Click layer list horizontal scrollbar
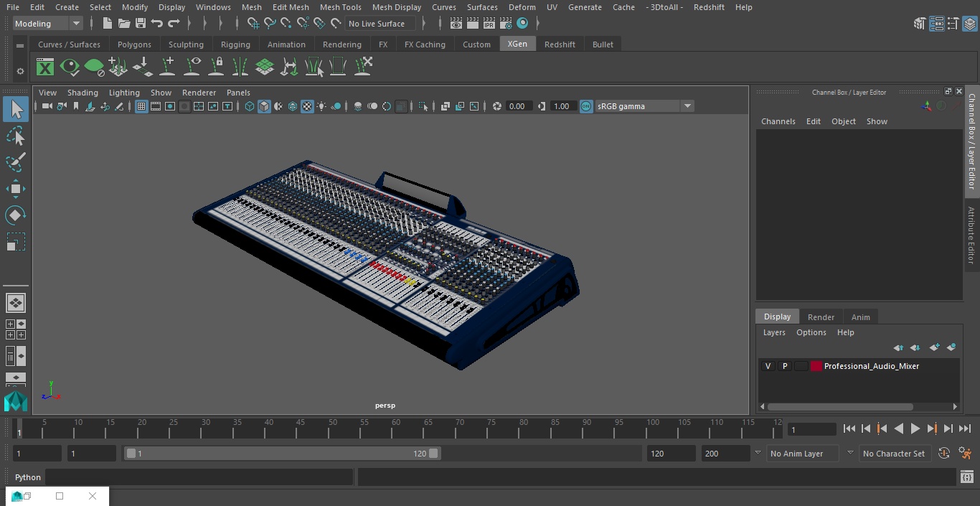 pyautogui.click(x=840, y=406)
